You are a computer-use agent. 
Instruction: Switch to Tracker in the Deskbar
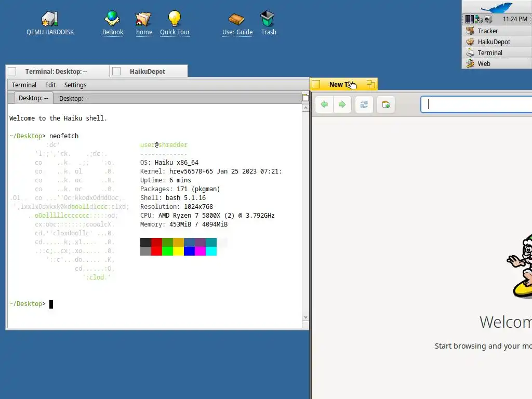(497, 31)
